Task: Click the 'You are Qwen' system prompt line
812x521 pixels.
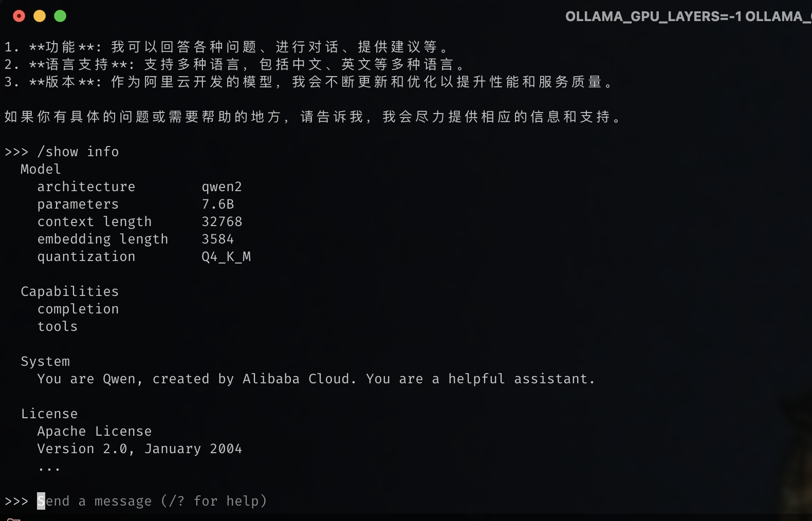Action: [316, 379]
